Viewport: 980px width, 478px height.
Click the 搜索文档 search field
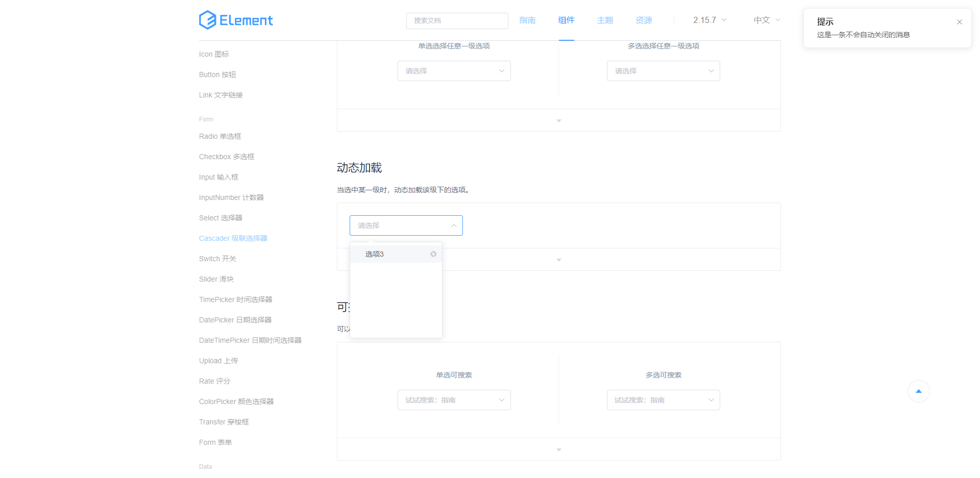point(457,20)
